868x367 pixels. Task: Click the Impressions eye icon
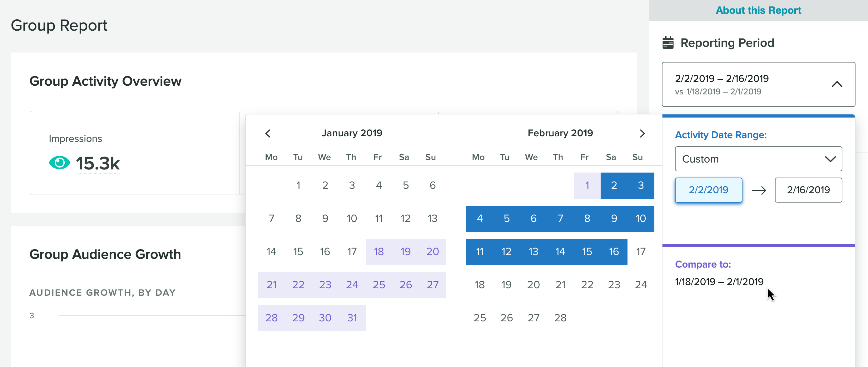point(60,163)
